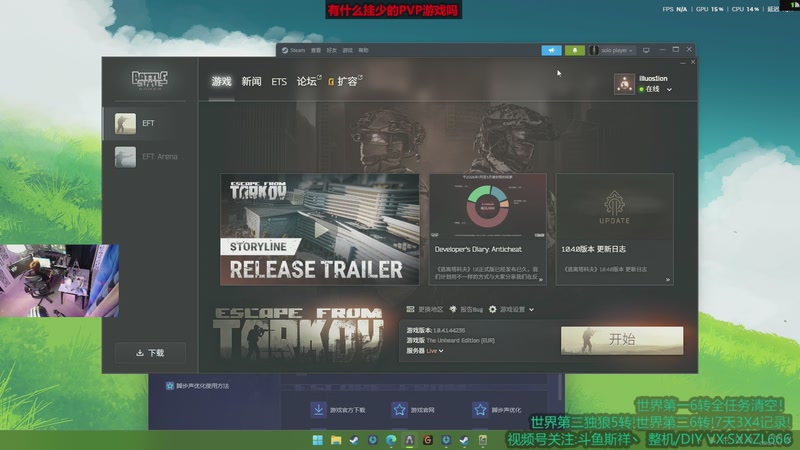800x450 pixels.
Task: Click The Unheard Edition (EUR) text
Action: 460,340
